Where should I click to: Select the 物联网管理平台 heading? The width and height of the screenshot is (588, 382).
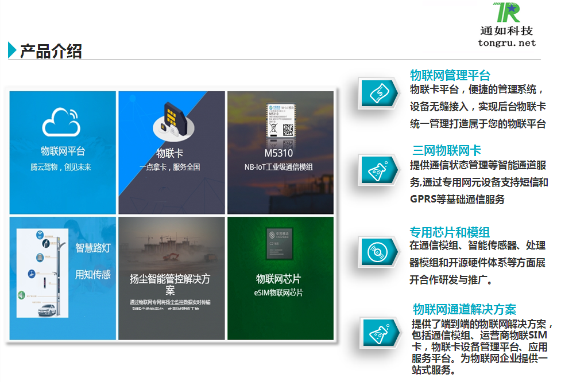[x=450, y=75]
